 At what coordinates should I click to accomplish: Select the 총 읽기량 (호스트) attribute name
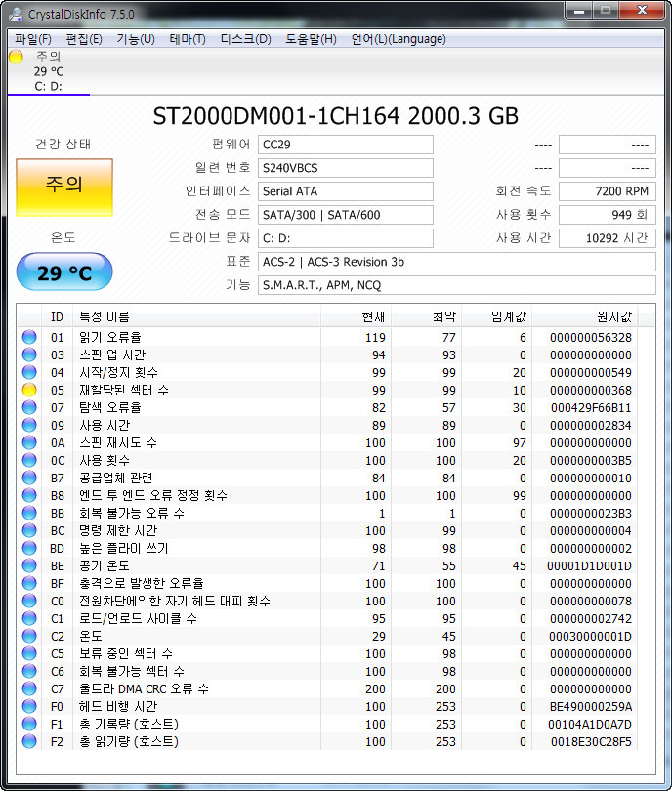click(x=129, y=741)
